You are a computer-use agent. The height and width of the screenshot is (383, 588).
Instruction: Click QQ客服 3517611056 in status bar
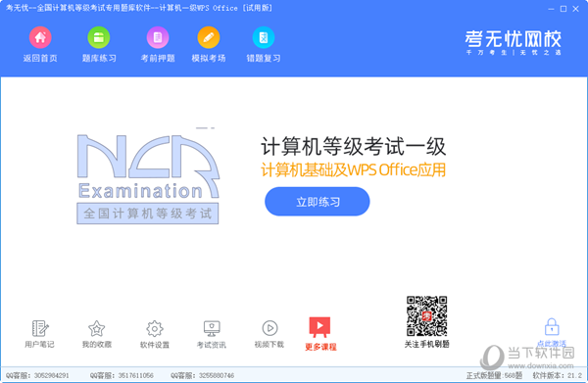[122, 375]
